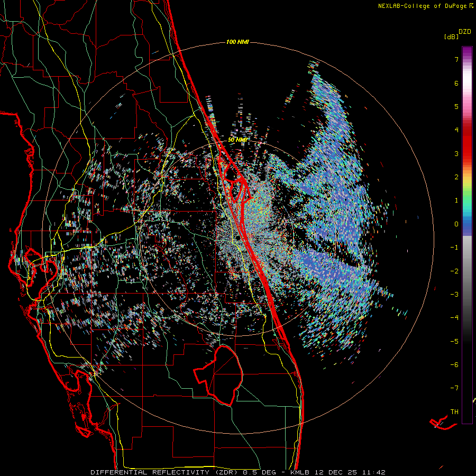
Task: Click the 100 NMI range ring label
Action: 237,42
